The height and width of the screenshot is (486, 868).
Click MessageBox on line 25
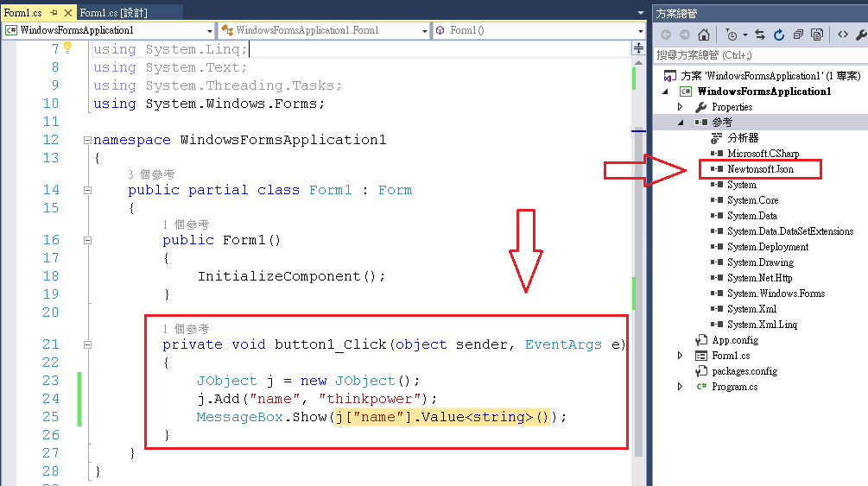pyautogui.click(x=240, y=417)
